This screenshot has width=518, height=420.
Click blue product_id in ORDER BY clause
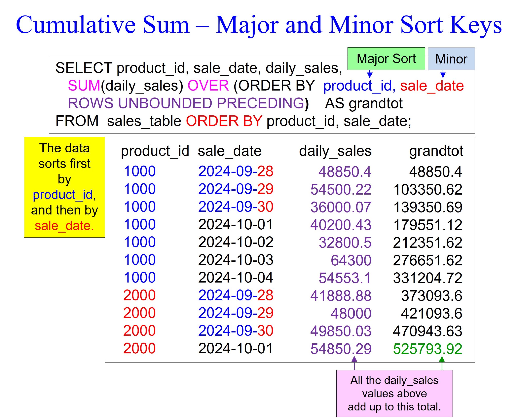pyautogui.click(x=357, y=86)
